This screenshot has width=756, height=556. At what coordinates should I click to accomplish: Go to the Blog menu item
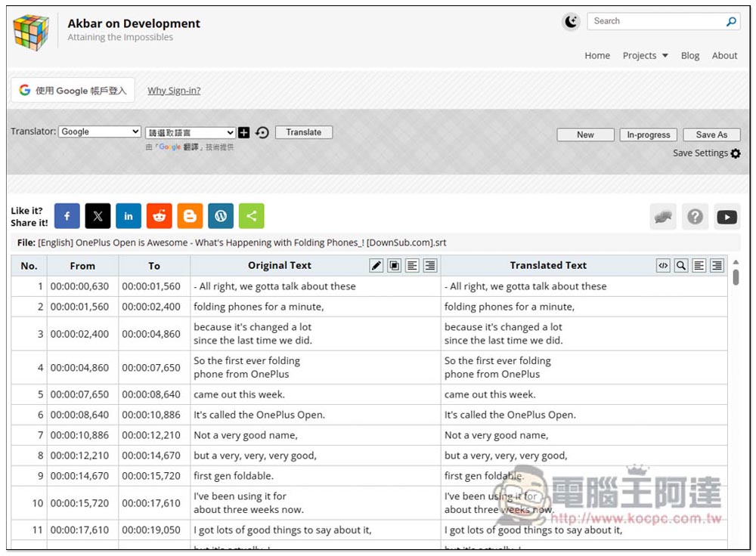690,56
